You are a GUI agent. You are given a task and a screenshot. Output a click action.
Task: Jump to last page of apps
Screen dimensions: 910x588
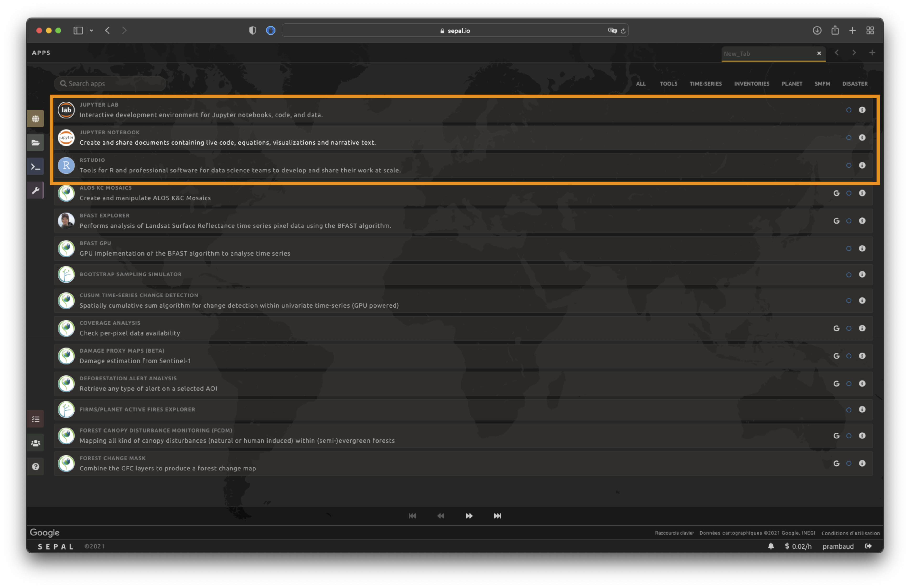[x=497, y=516]
